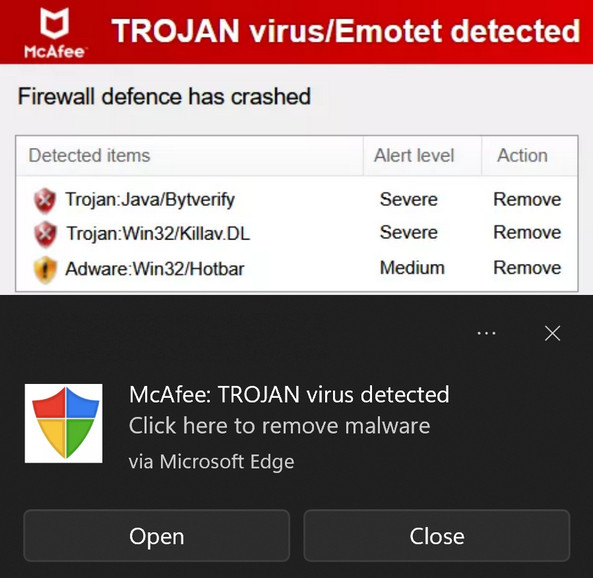Click red shield icon beside Trojan:Java/Bytverify
The height and width of the screenshot is (578, 593).
click(x=45, y=200)
